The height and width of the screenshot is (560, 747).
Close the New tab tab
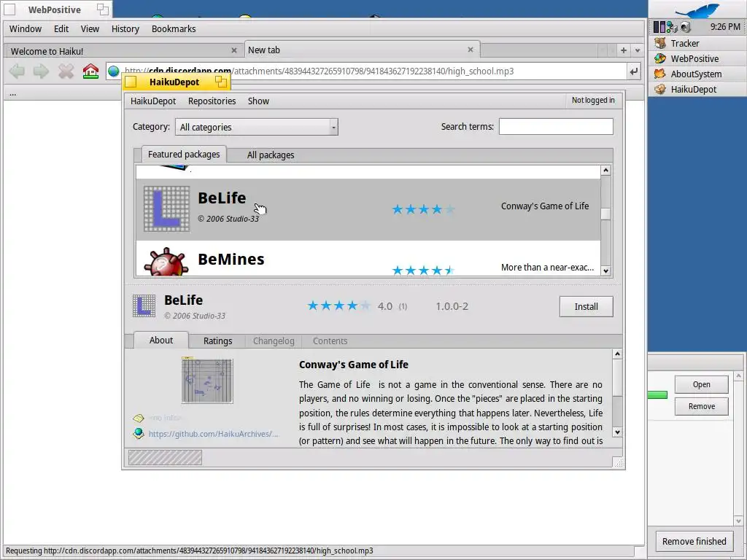[471, 50]
